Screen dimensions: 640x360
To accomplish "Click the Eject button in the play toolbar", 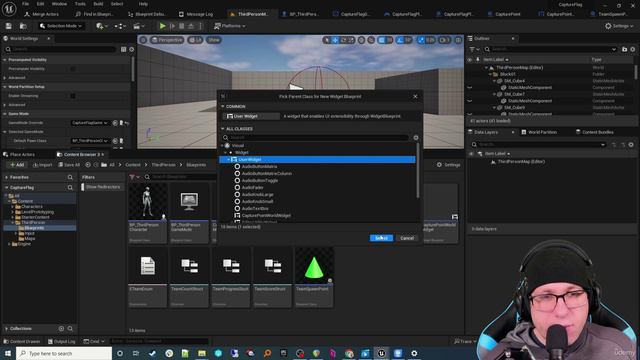I will 191,26.
